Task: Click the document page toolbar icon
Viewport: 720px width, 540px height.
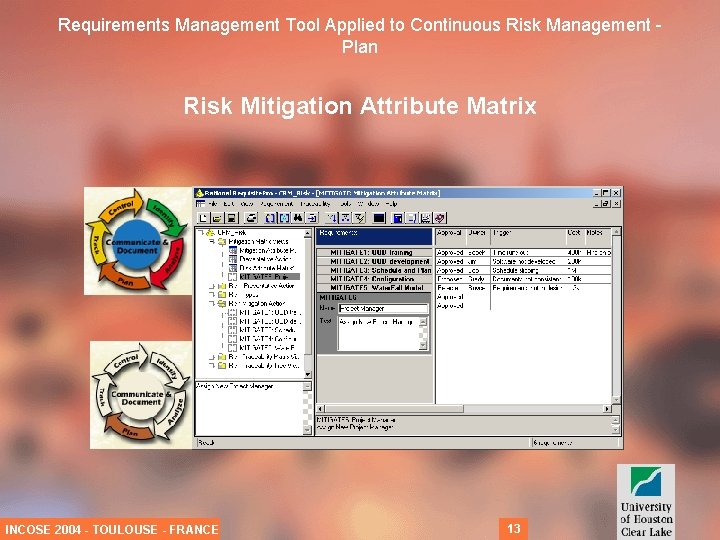Action: tap(412, 218)
